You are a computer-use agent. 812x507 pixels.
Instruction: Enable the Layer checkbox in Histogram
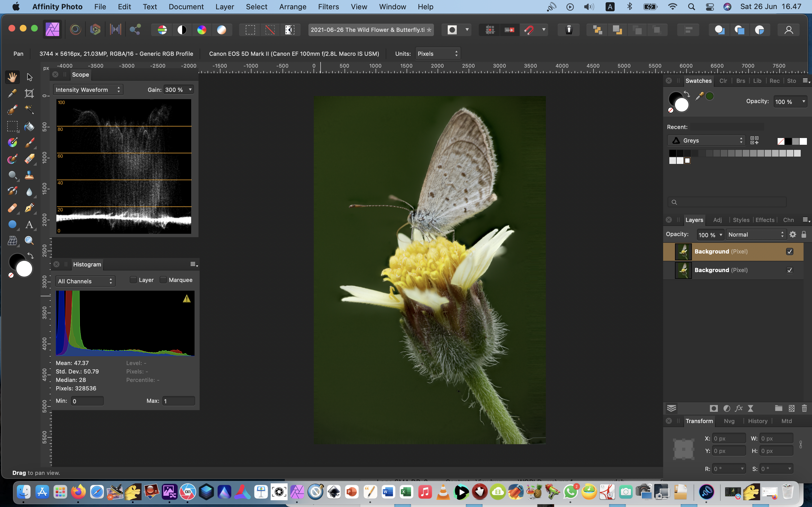pos(134,280)
